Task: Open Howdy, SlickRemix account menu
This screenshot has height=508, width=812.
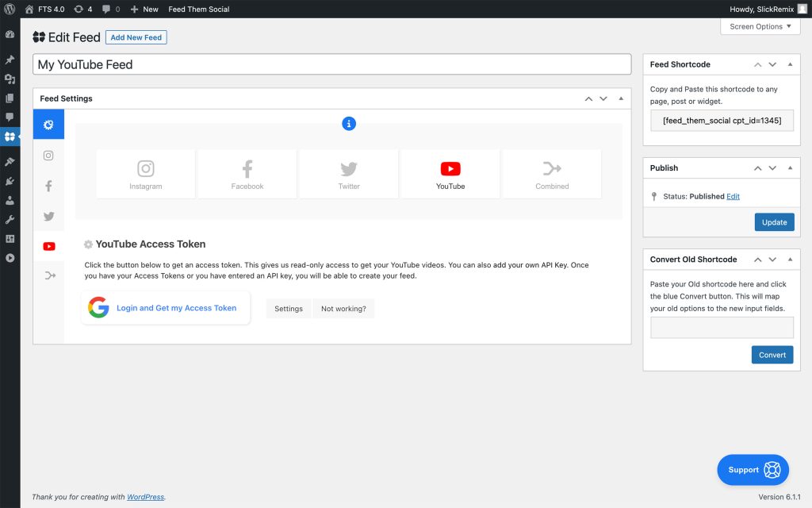Action: pos(768,9)
